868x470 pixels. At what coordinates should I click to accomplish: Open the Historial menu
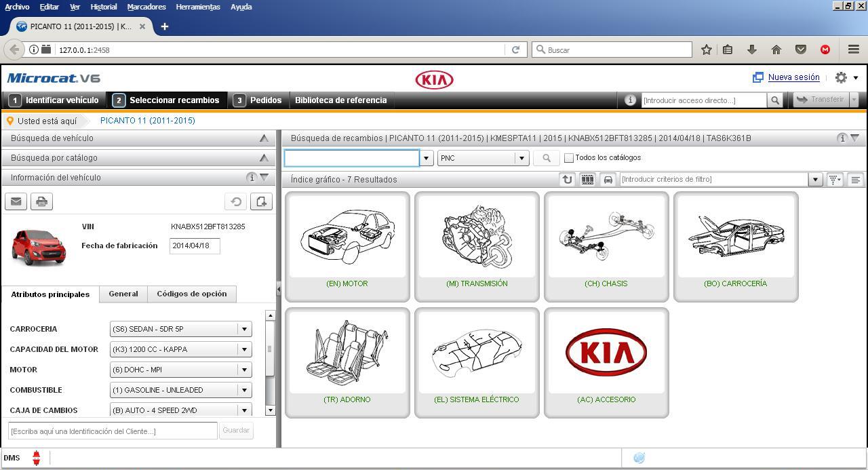point(103,7)
